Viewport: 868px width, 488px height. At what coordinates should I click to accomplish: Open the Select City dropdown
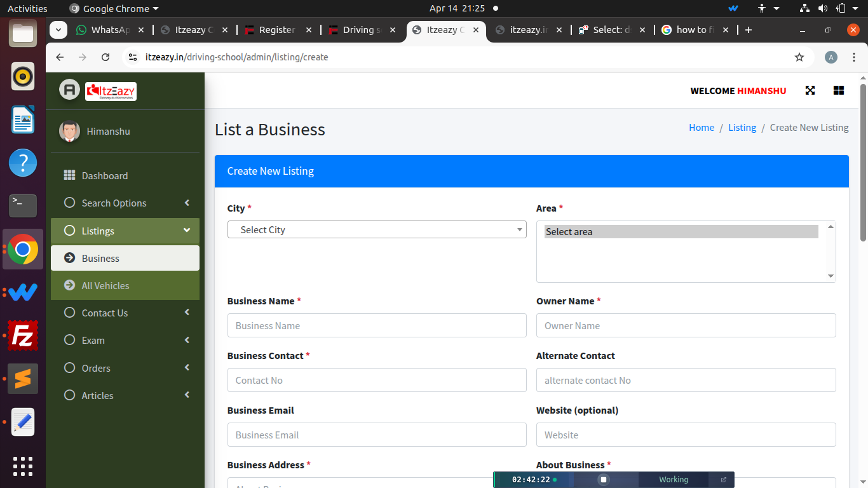coord(376,229)
